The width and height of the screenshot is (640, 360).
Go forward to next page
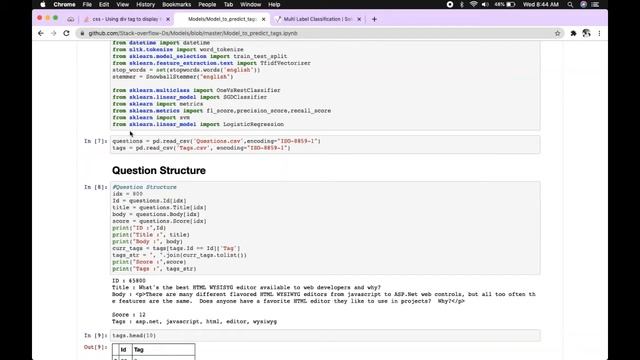(x=53, y=33)
